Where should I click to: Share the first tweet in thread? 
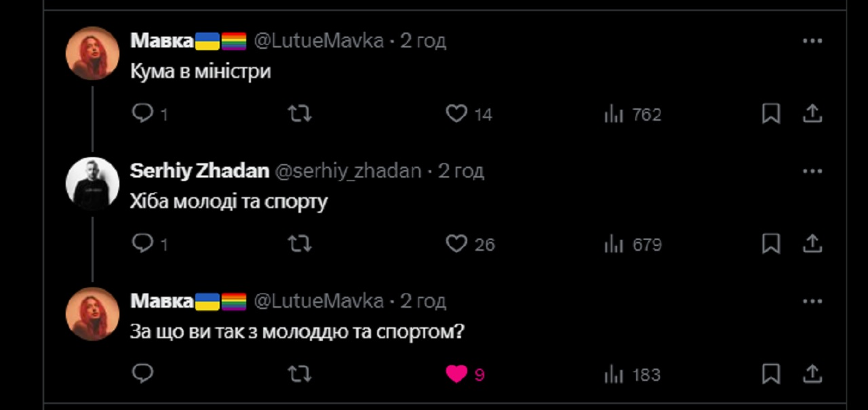pyautogui.click(x=812, y=114)
